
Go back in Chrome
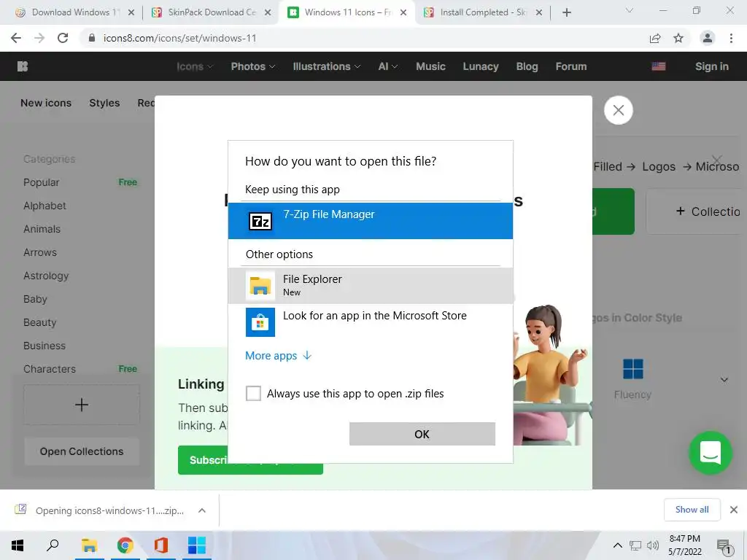click(x=16, y=38)
